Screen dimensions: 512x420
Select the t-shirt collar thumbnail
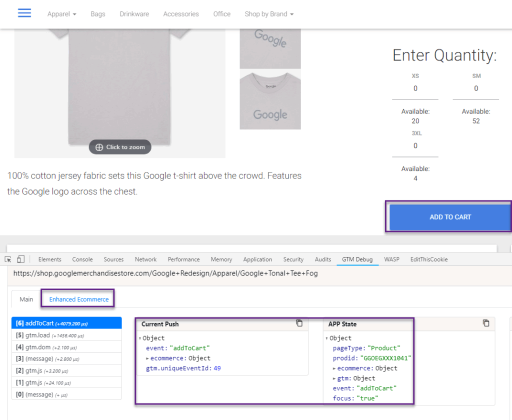pos(270,99)
